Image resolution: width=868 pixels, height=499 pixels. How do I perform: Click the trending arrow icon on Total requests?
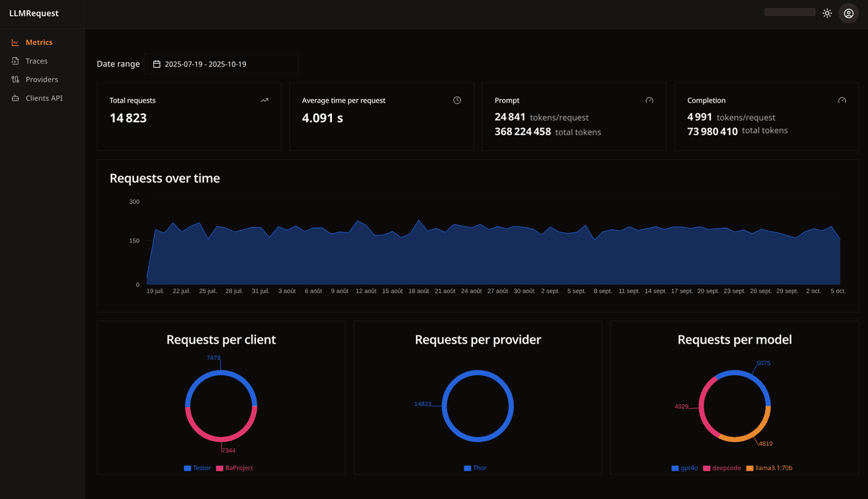[x=265, y=101]
